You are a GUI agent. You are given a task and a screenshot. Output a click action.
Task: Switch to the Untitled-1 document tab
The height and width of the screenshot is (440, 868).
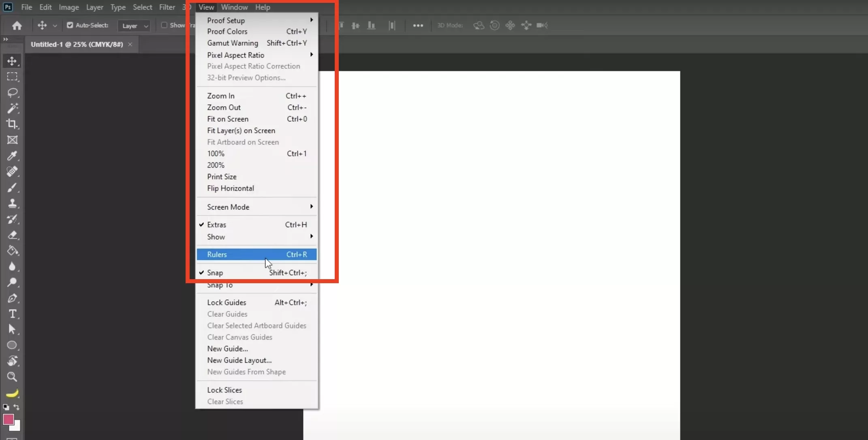coord(77,44)
